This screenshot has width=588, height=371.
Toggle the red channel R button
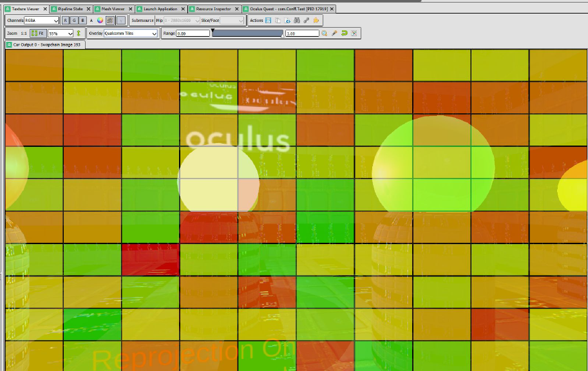coord(65,20)
